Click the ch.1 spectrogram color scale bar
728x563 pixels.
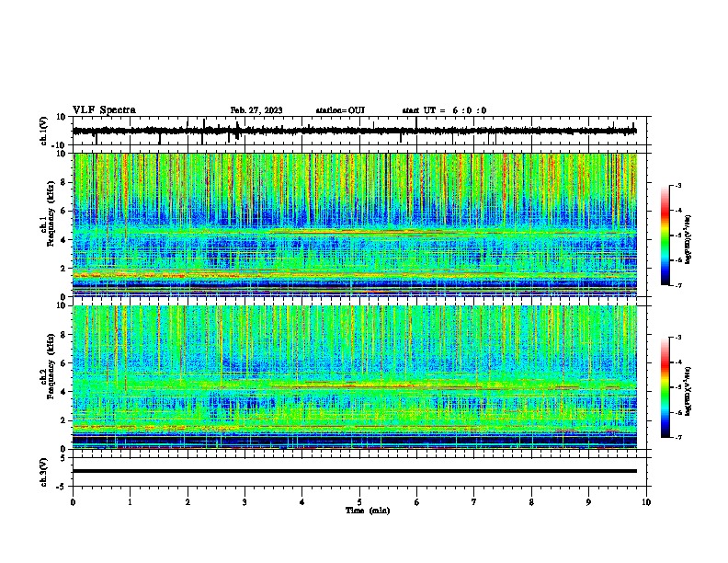[665, 236]
